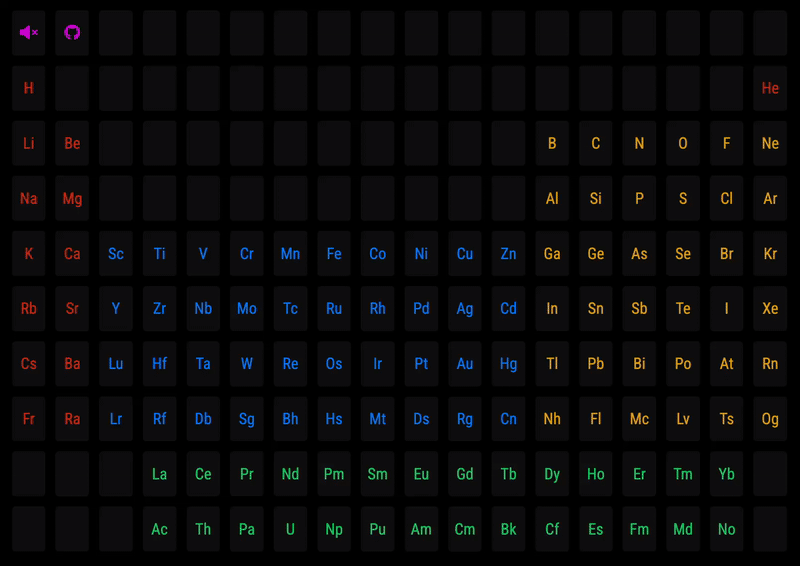Choose the Silicon (Si) element cell

tap(596, 198)
